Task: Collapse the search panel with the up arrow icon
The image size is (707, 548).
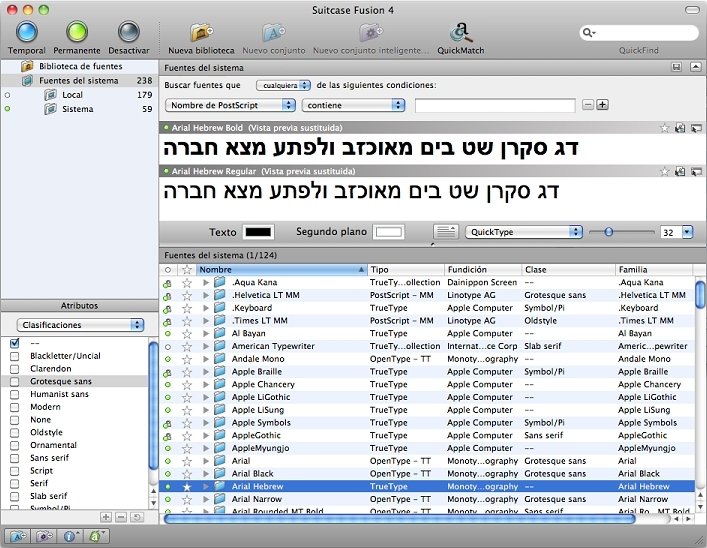Action: [x=696, y=67]
